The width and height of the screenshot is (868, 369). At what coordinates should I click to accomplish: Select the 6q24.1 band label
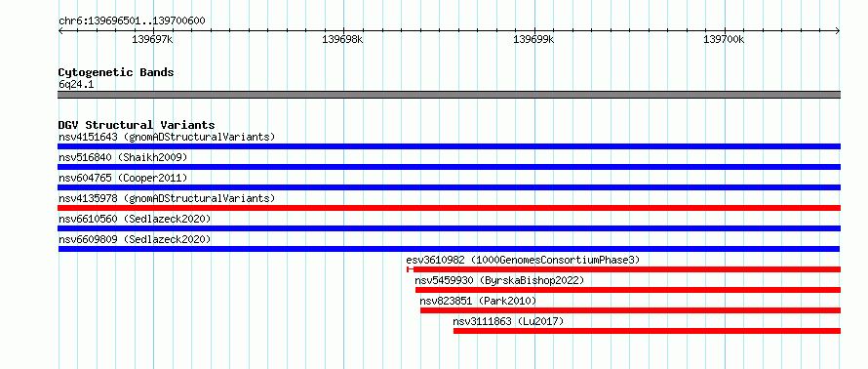click(x=76, y=84)
